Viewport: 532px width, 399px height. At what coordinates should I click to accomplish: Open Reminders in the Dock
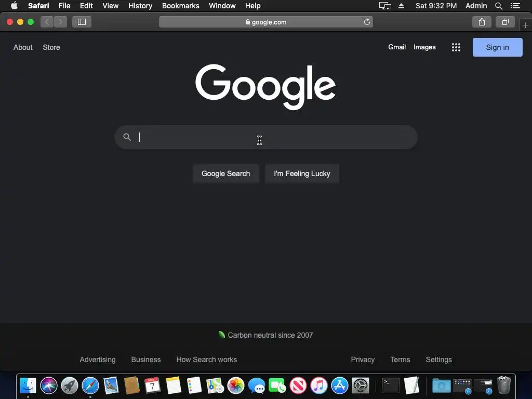coord(194,386)
